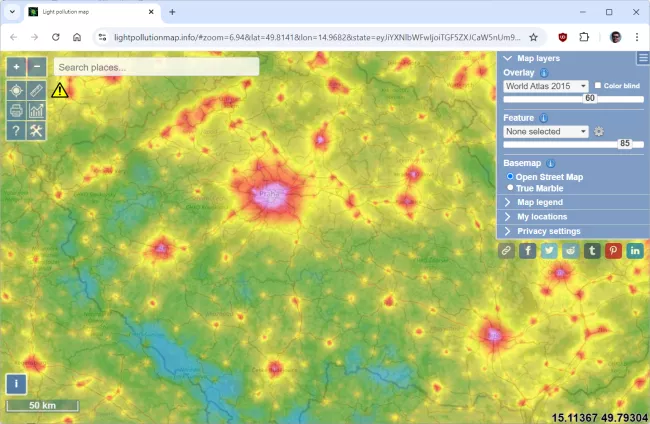Image resolution: width=650 pixels, height=424 pixels.
Task: Open the Feature gear settings icon
Action: pos(599,131)
